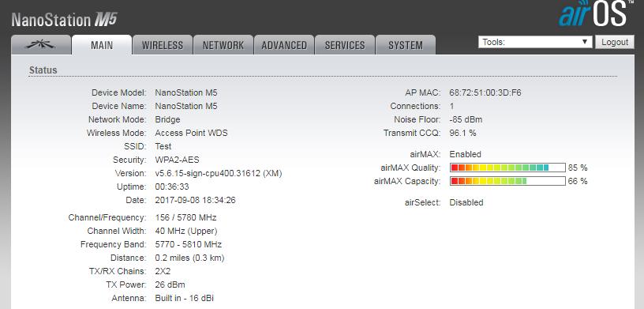
Task: Click the airOS logo
Action: 596,14
